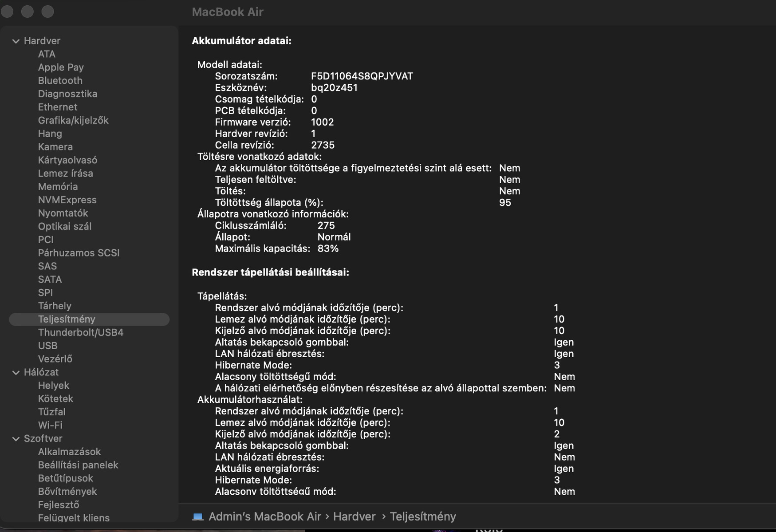Viewport: 776px width, 532px height.
Task: Select Ethernet in the sidebar
Action: coord(58,107)
